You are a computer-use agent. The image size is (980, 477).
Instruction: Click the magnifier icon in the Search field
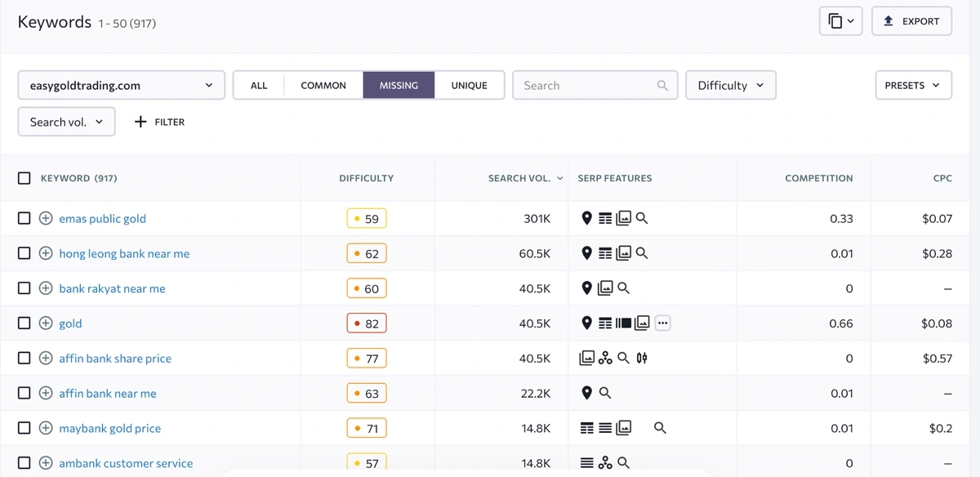point(662,85)
